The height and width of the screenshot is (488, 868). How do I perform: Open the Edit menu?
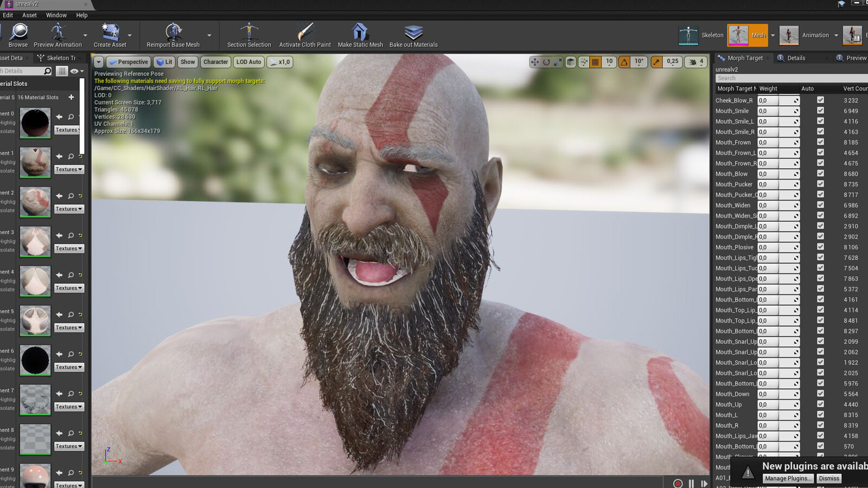[x=8, y=15]
